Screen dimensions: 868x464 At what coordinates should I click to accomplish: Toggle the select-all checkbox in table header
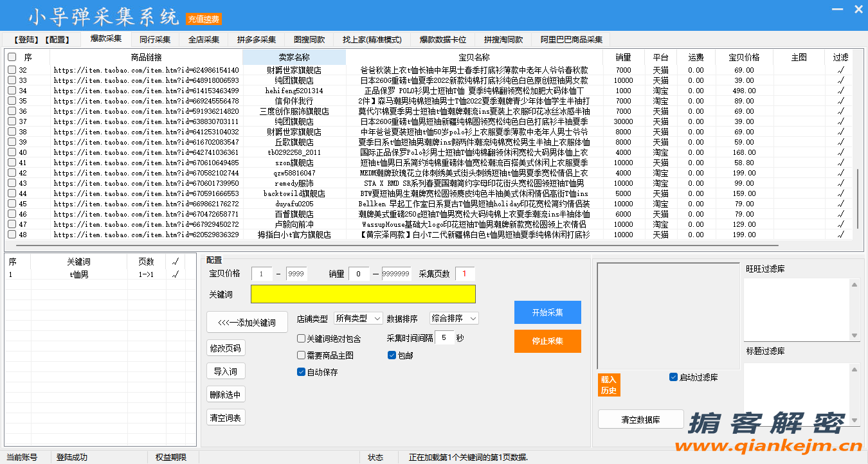coord(12,57)
